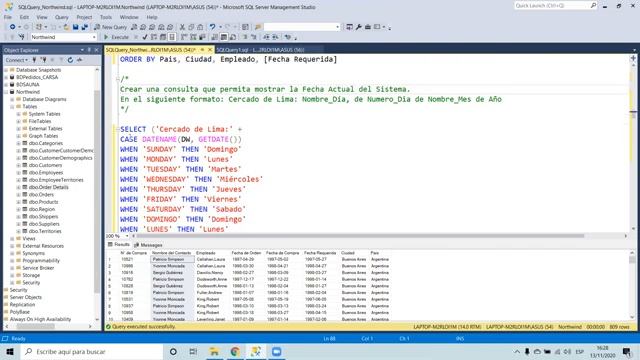Click Uncomment selected lines icon

(x=253, y=37)
